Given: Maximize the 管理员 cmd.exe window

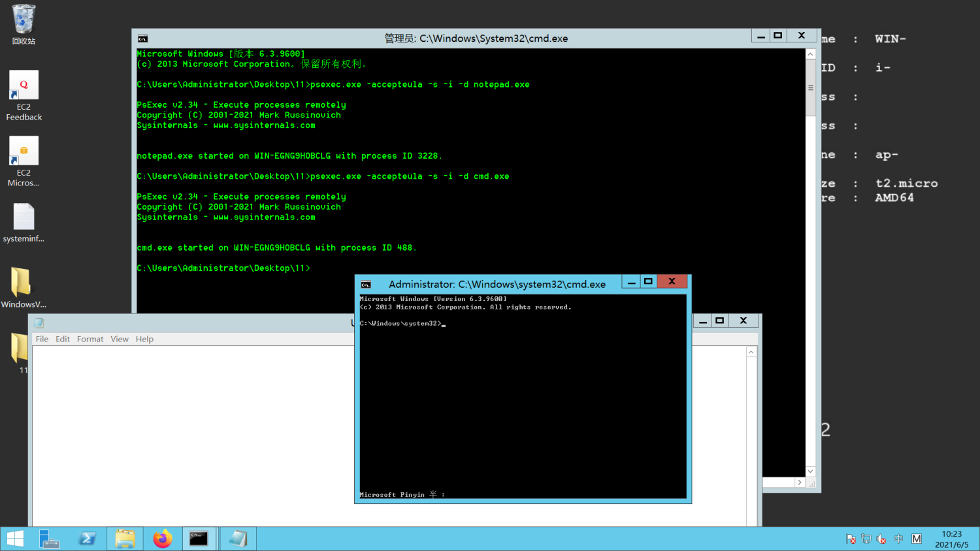Looking at the screenshot, I should pos(777,36).
